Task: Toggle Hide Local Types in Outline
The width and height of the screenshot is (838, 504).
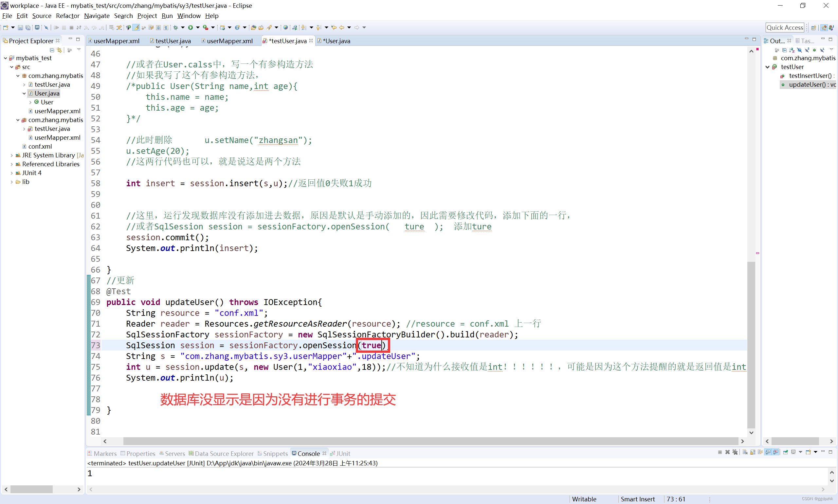Action: [822, 50]
